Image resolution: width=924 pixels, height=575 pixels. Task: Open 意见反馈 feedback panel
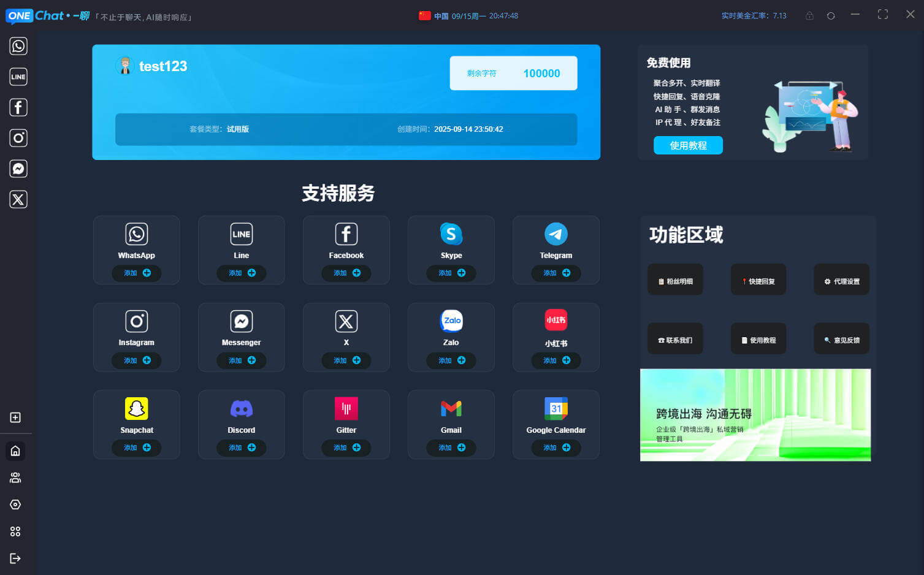(x=841, y=338)
